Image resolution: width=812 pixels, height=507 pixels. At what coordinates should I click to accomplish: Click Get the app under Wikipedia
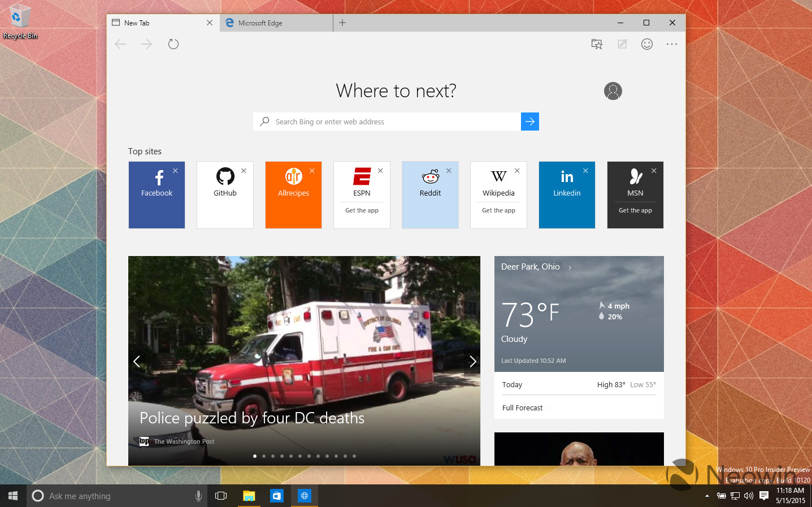[498, 210]
